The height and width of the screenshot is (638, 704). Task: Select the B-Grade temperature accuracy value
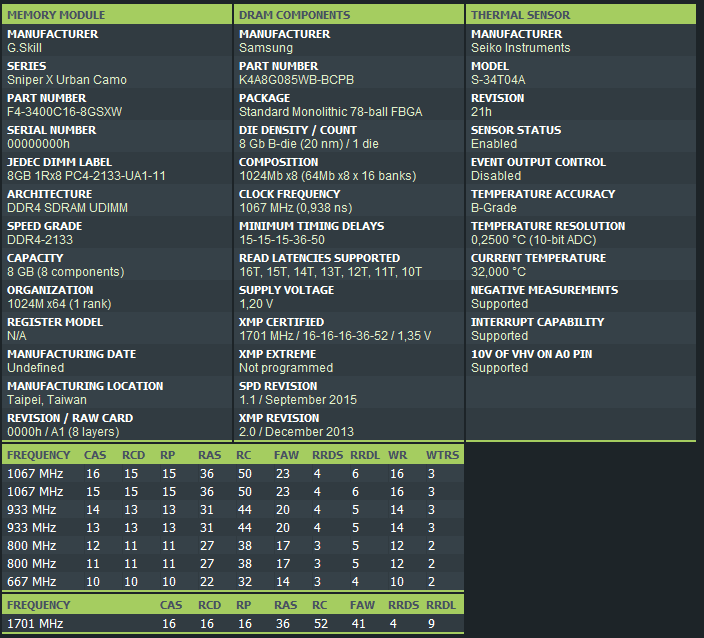pos(494,208)
